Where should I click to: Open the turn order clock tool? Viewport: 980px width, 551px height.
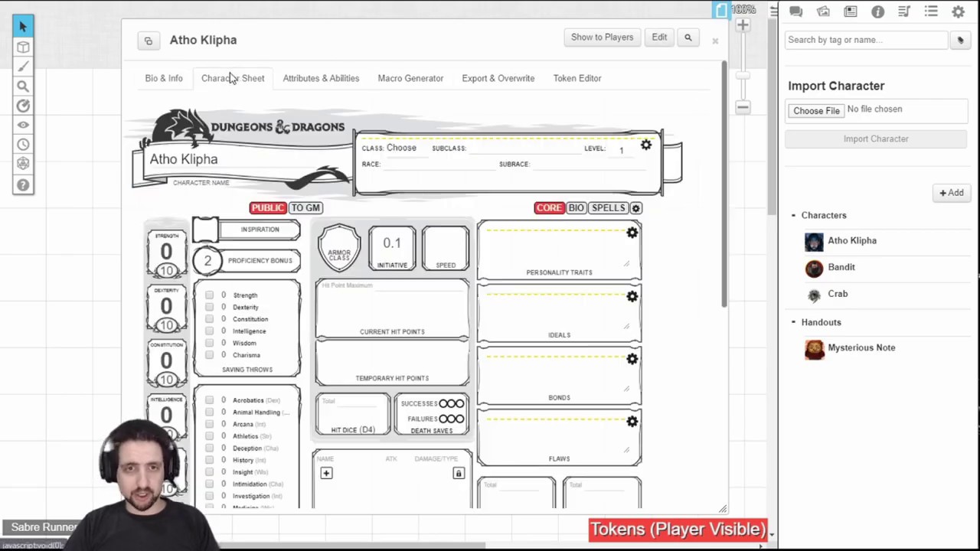23,144
